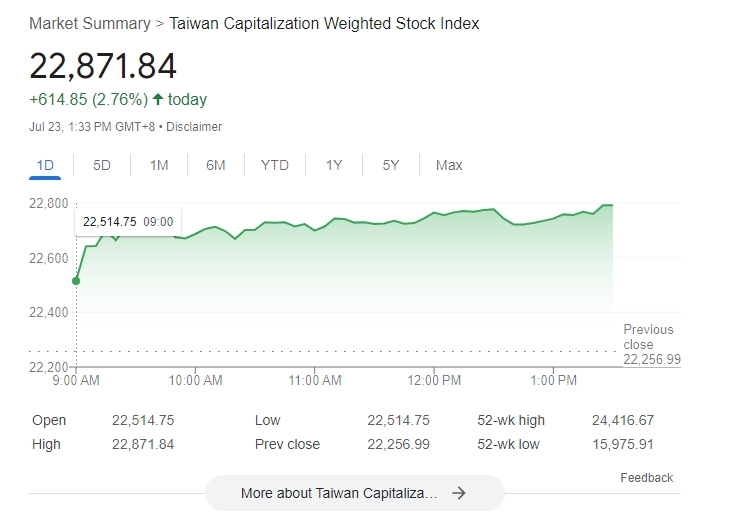Open the Disclaimer link
The width and height of the screenshot is (736, 513).
coord(194,127)
